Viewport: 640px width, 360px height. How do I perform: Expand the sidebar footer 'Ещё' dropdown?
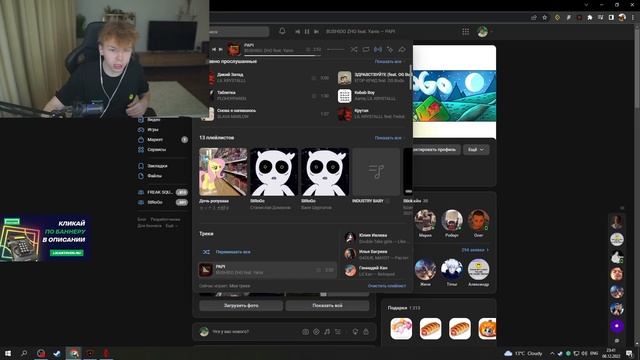click(x=171, y=226)
